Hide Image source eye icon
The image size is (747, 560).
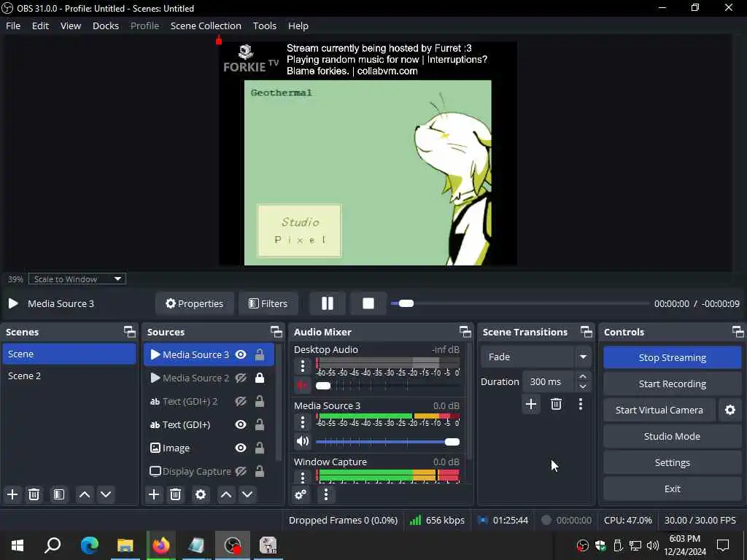pos(241,448)
